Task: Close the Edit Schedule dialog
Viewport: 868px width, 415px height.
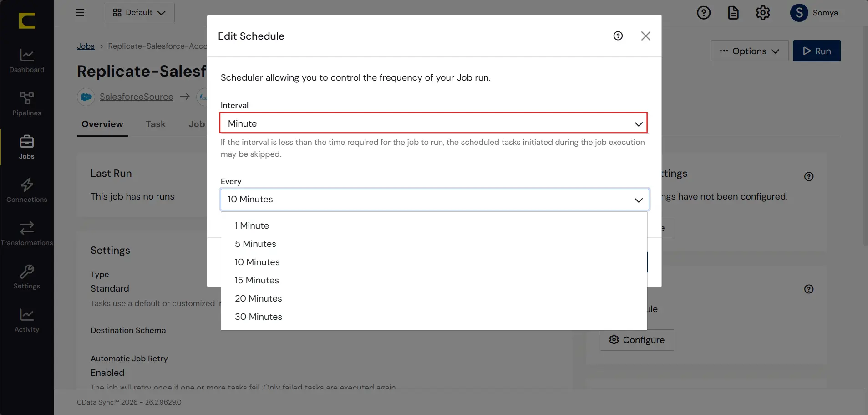Action: (x=646, y=36)
